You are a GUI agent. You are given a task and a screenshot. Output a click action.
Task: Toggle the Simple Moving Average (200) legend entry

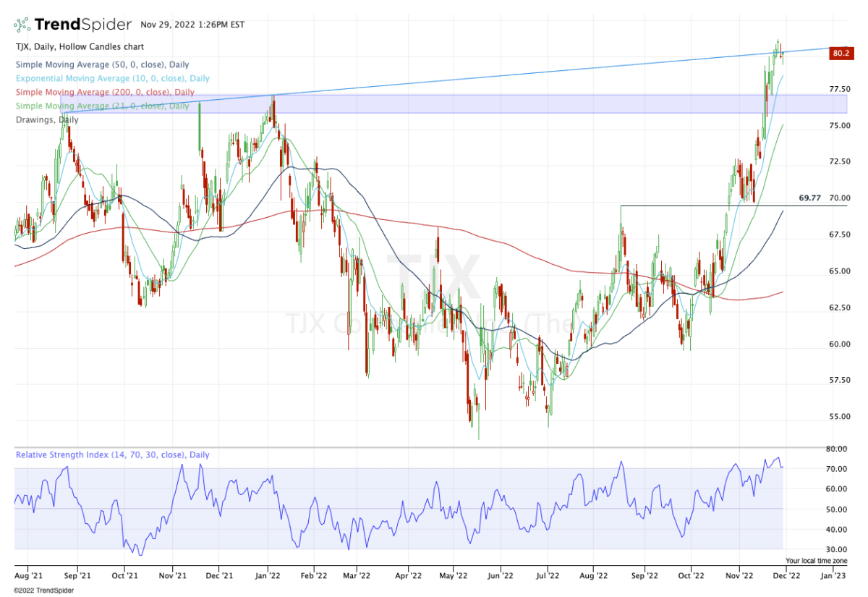105,92
